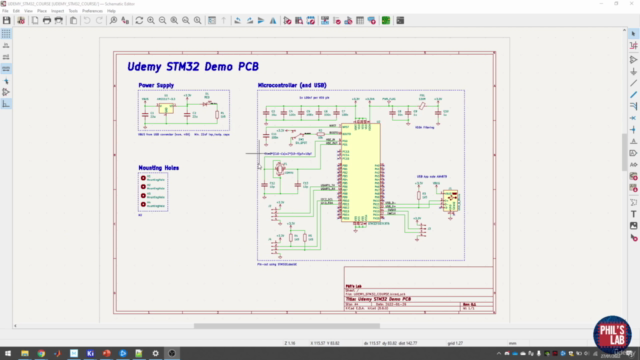
Task: Click the KiCad icon in the Windows taskbar
Action: pos(90,353)
